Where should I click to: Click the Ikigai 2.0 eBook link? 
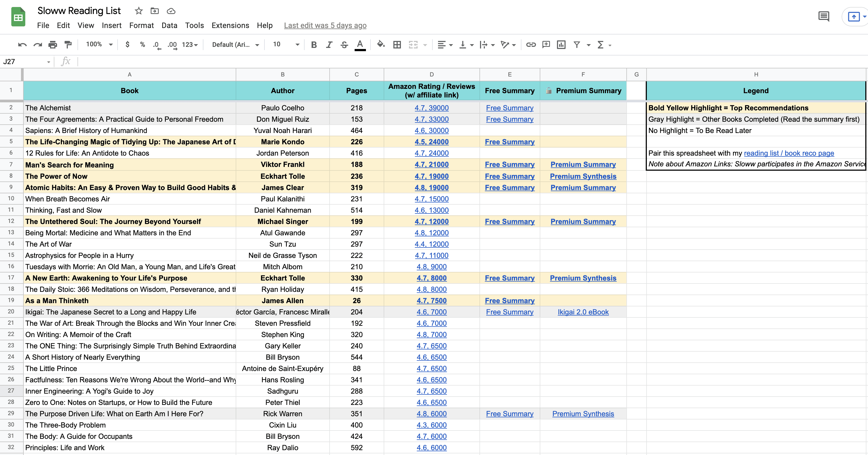tap(583, 312)
